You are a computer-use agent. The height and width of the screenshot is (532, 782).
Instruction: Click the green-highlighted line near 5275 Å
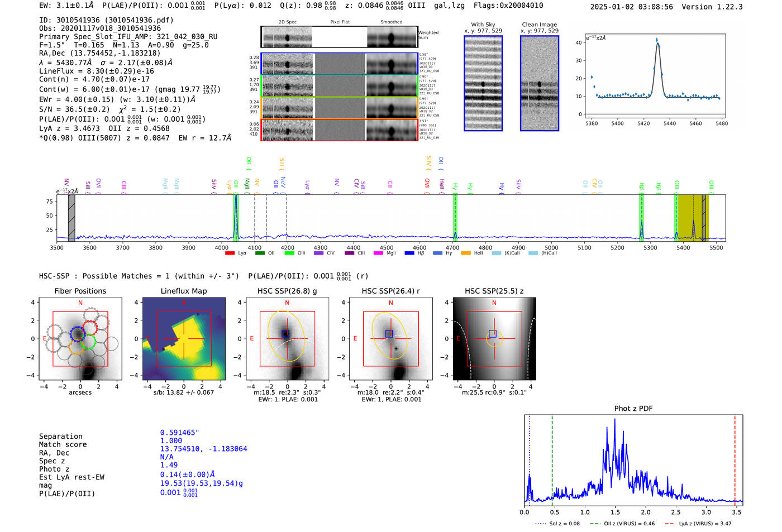tap(642, 218)
